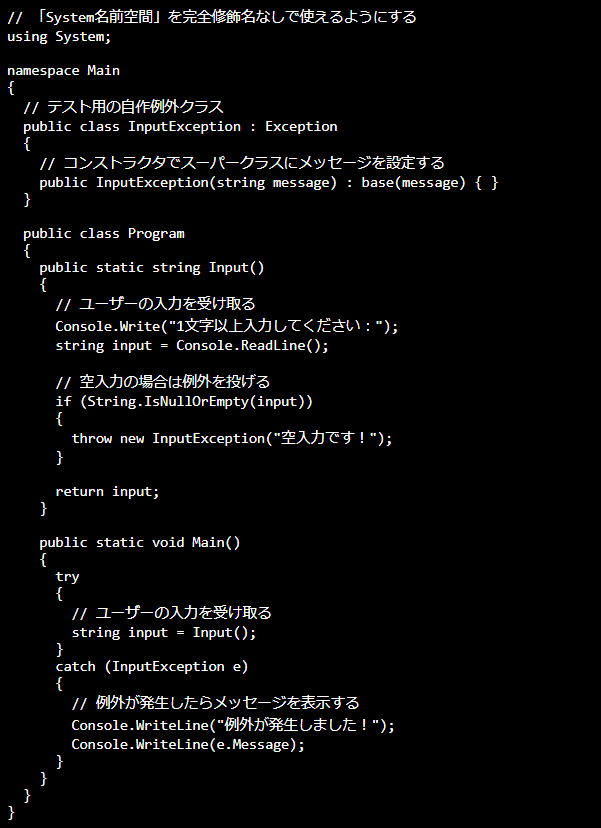Place cursor on 'InputException : Exception' class line
The image size is (601, 828).
[x=180, y=127]
